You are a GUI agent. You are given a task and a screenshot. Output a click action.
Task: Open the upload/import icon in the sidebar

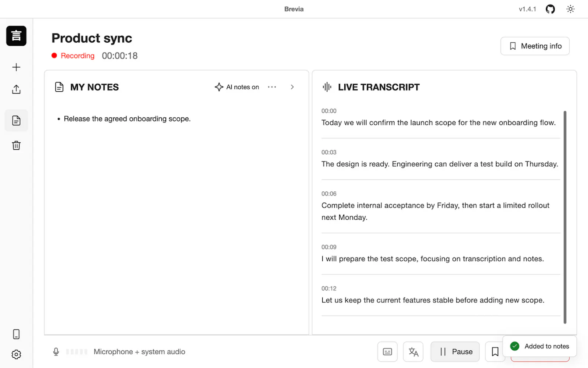pyautogui.click(x=16, y=89)
